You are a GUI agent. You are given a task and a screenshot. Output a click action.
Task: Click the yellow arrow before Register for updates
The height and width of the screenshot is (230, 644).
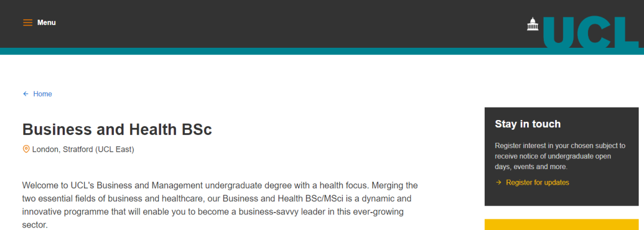tap(499, 182)
